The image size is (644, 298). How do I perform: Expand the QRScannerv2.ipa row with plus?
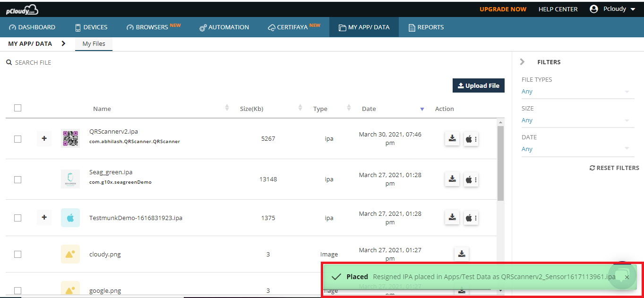click(44, 139)
